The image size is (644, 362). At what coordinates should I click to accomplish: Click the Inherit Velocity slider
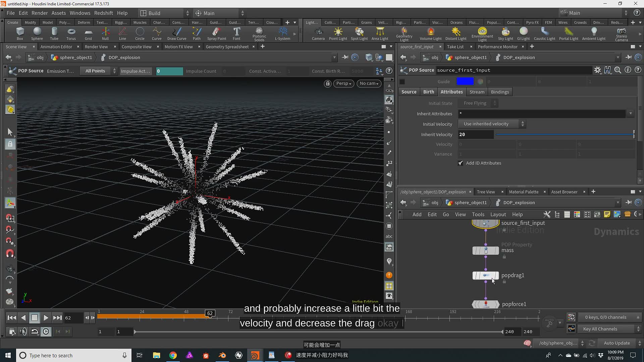coord(565,134)
